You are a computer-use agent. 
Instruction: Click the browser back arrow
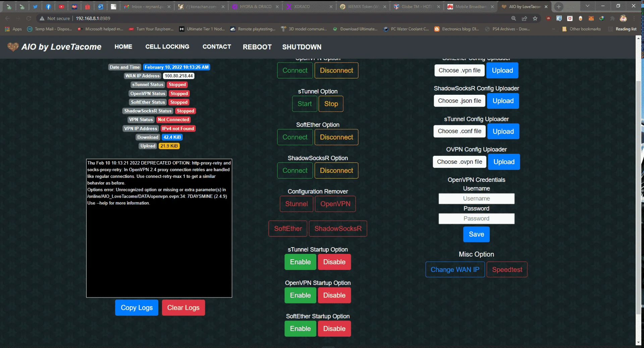tap(7, 18)
